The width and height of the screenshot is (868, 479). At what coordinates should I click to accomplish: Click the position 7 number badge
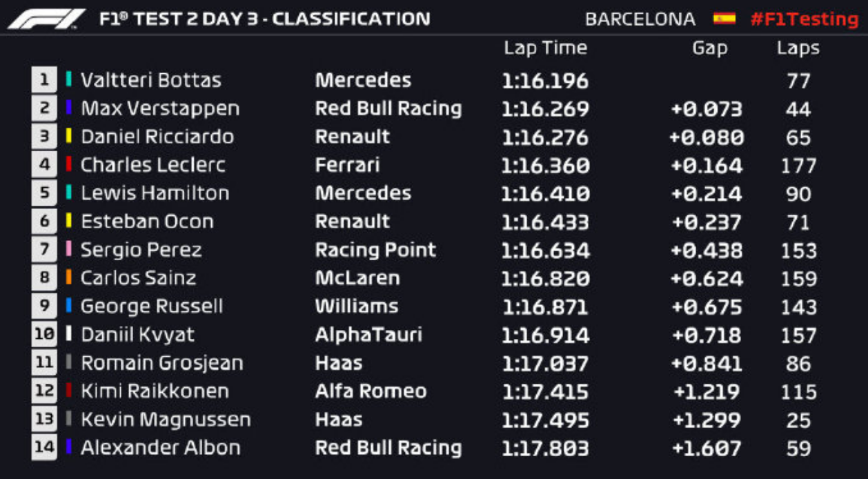tap(44, 249)
